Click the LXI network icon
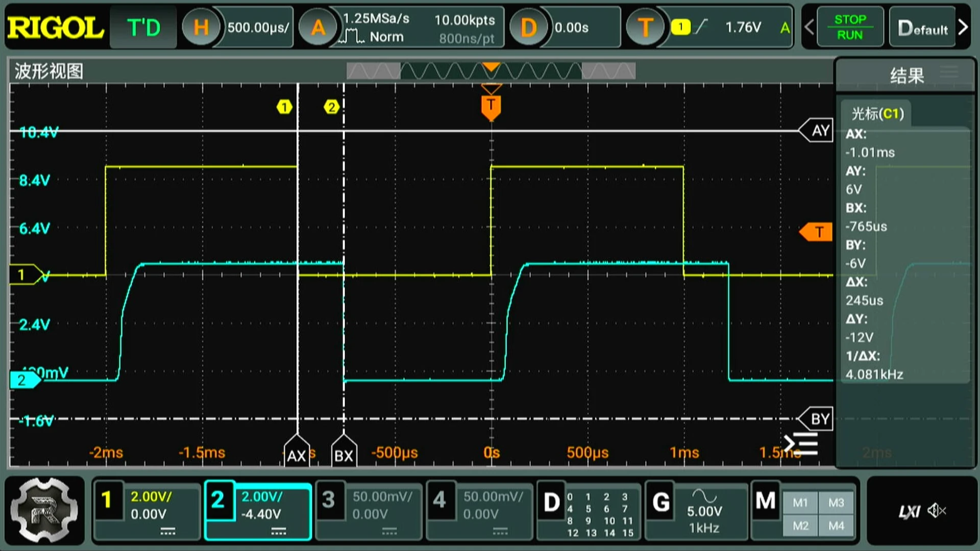 tap(909, 511)
